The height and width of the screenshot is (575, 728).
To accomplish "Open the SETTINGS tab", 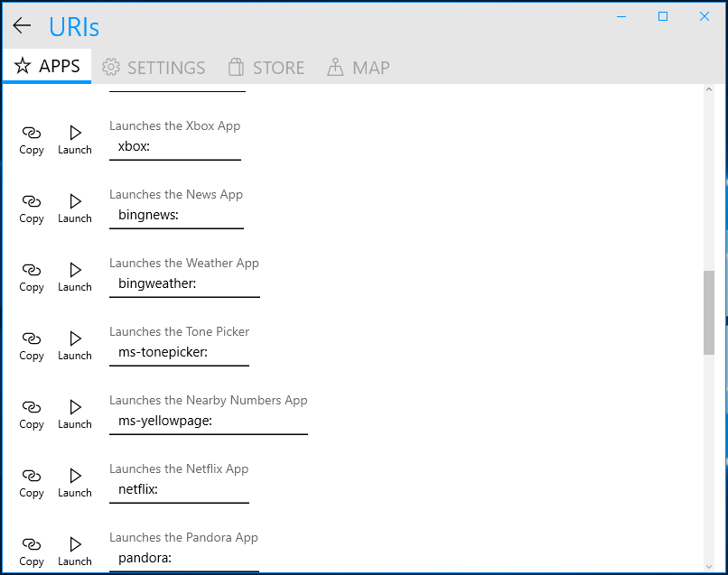I will point(154,68).
